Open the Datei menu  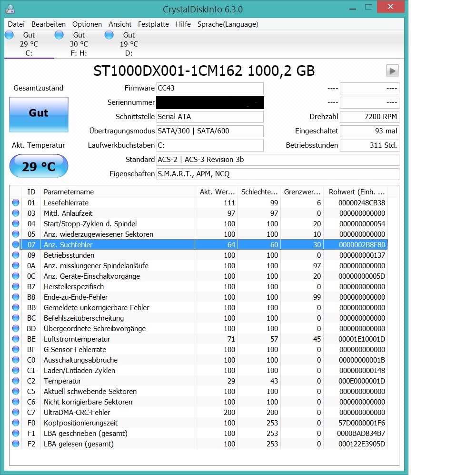coord(16,24)
